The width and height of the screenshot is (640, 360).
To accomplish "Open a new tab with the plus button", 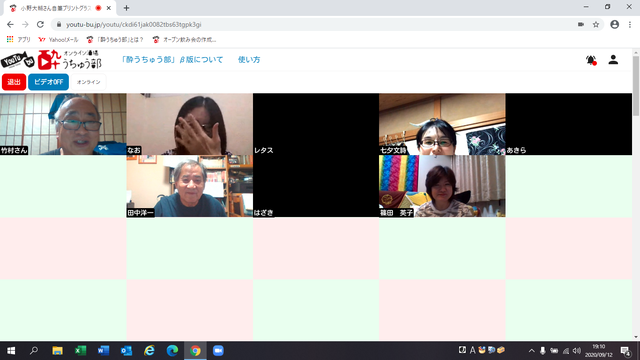I will pos(127,8).
